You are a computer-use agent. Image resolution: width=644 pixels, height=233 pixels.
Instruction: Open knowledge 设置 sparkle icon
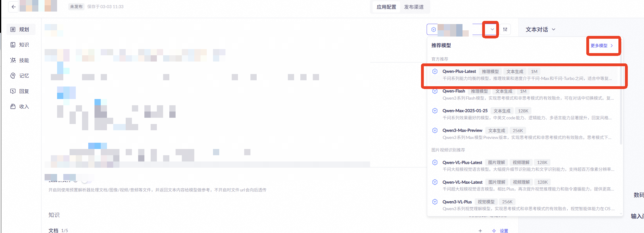[494, 231]
